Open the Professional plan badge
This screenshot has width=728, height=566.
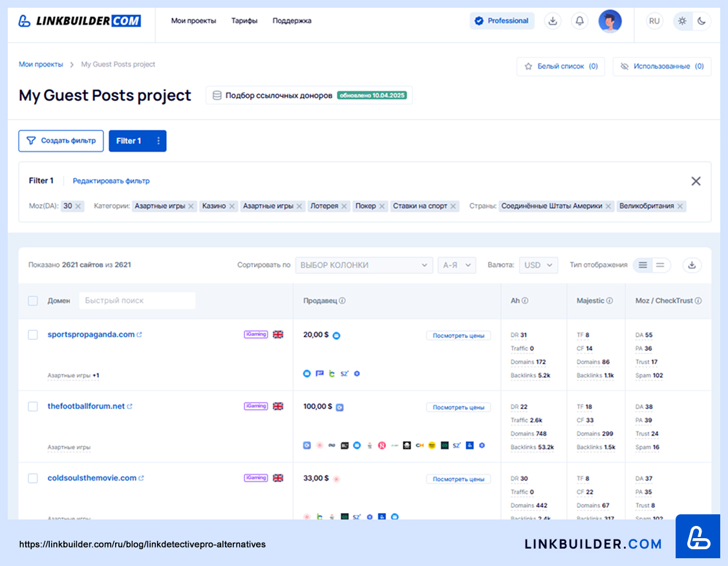click(x=502, y=21)
